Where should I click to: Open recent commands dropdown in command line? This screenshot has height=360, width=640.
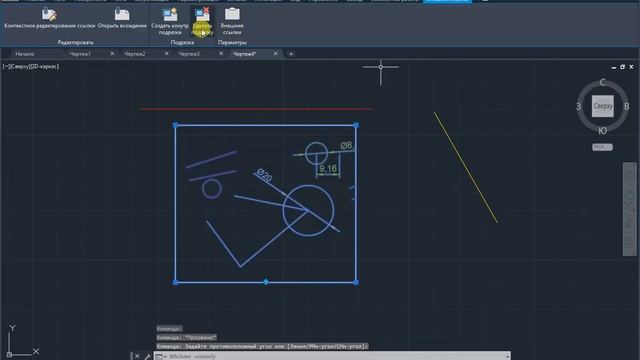tap(160, 356)
